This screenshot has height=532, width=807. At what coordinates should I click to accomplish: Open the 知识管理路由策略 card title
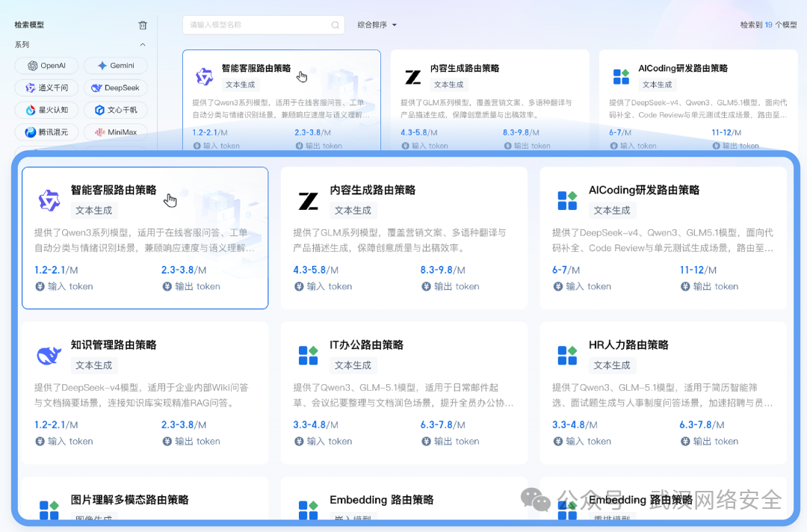point(114,344)
